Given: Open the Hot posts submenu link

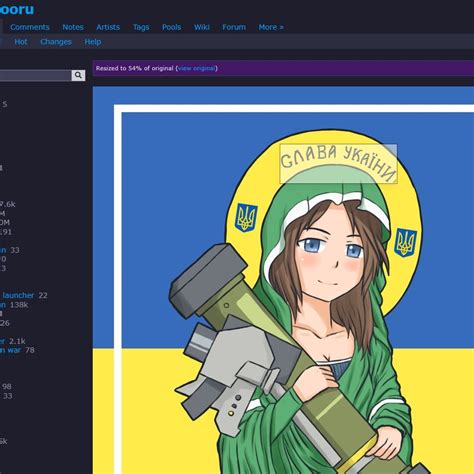Looking at the screenshot, I should point(21,42).
